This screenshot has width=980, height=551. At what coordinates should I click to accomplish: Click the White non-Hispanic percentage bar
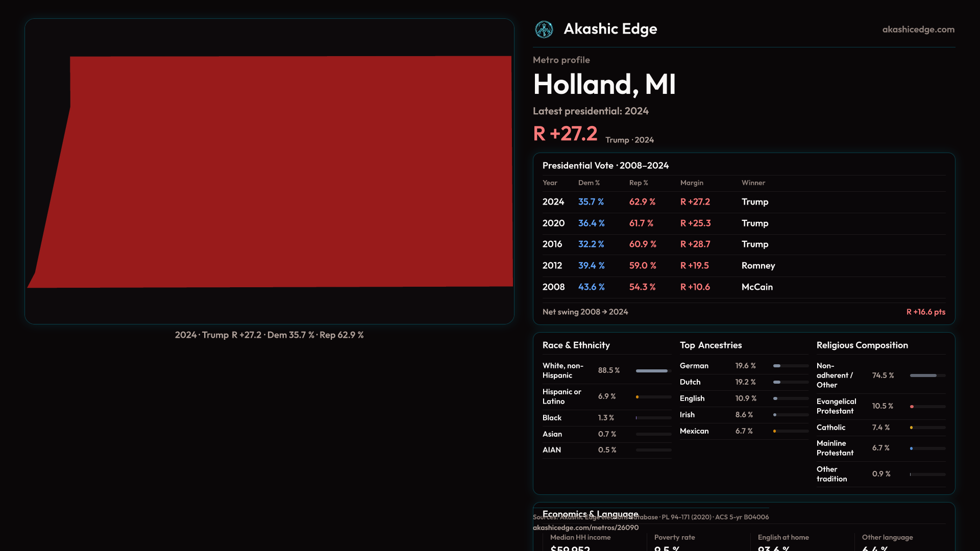coord(653,371)
